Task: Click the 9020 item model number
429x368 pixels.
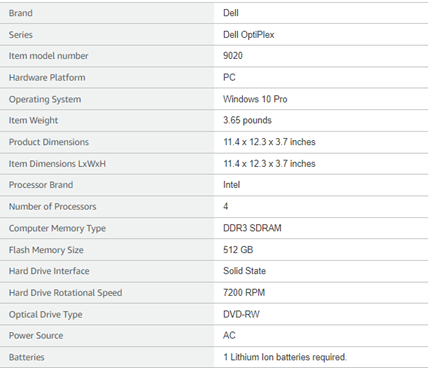Action: click(233, 56)
